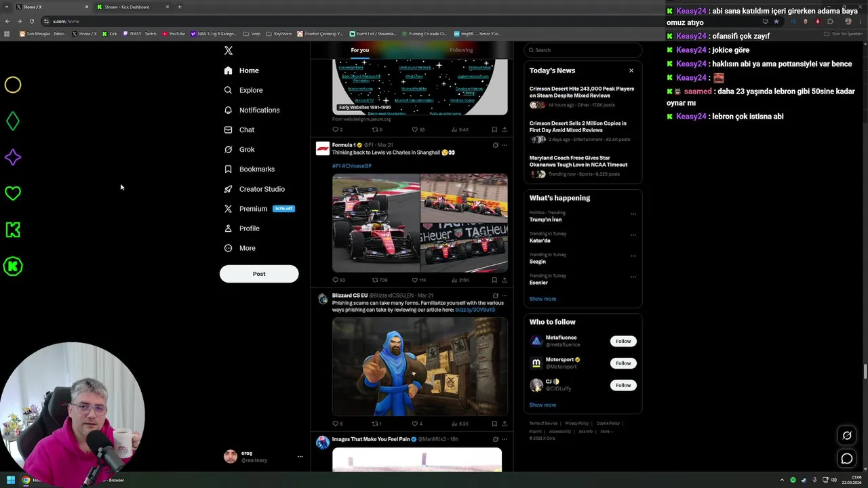Click the green heart overlay icon
Viewport: 868px width, 488px height.
click(x=13, y=194)
